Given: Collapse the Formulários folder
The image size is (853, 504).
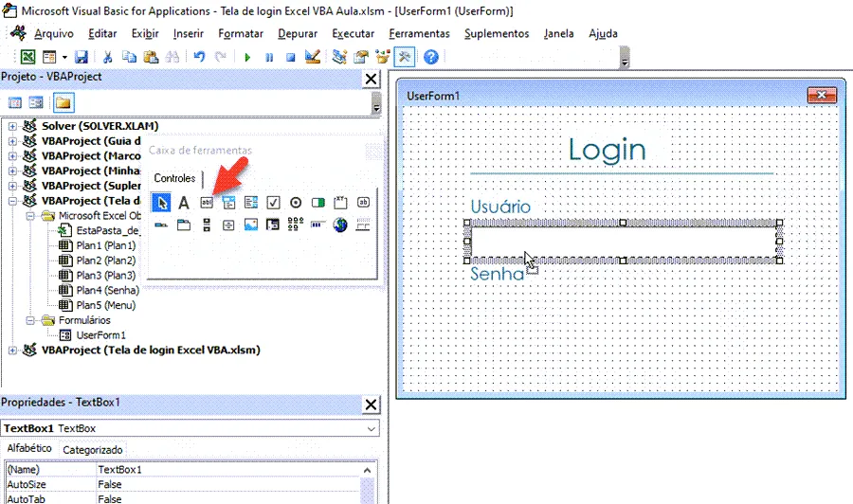Looking at the screenshot, I should coord(31,320).
